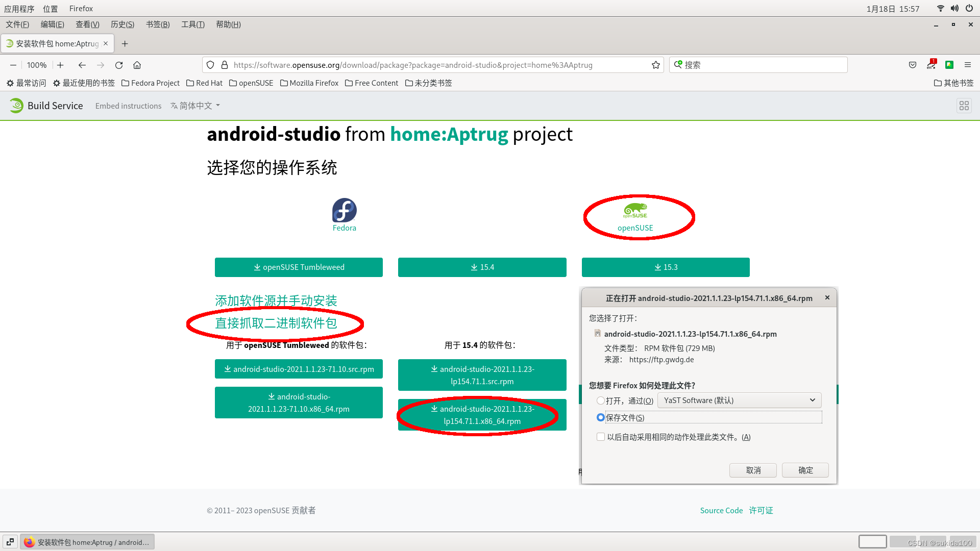This screenshot has height=551, width=980.
Task: Click the 15.4 download button
Action: pyautogui.click(x=482, y=267)
